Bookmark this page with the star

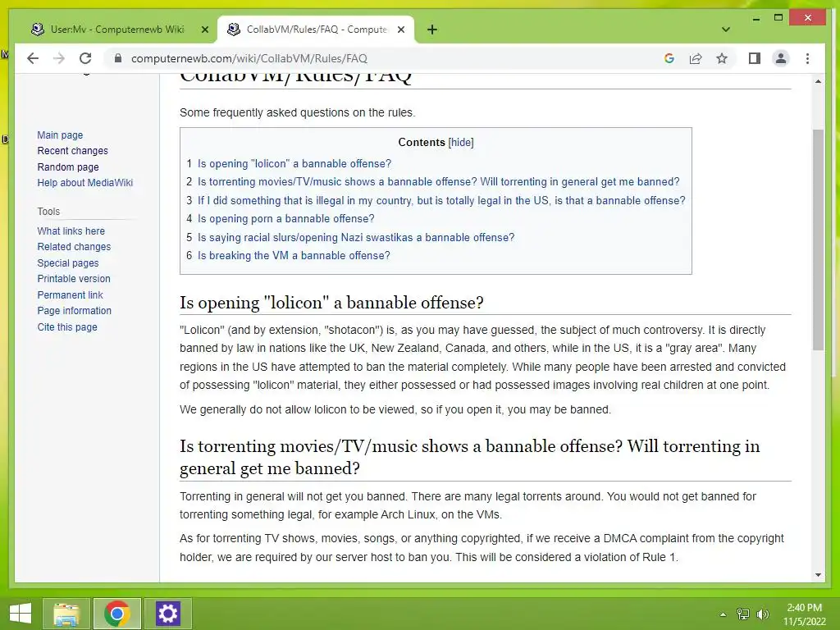pos(722,58)
